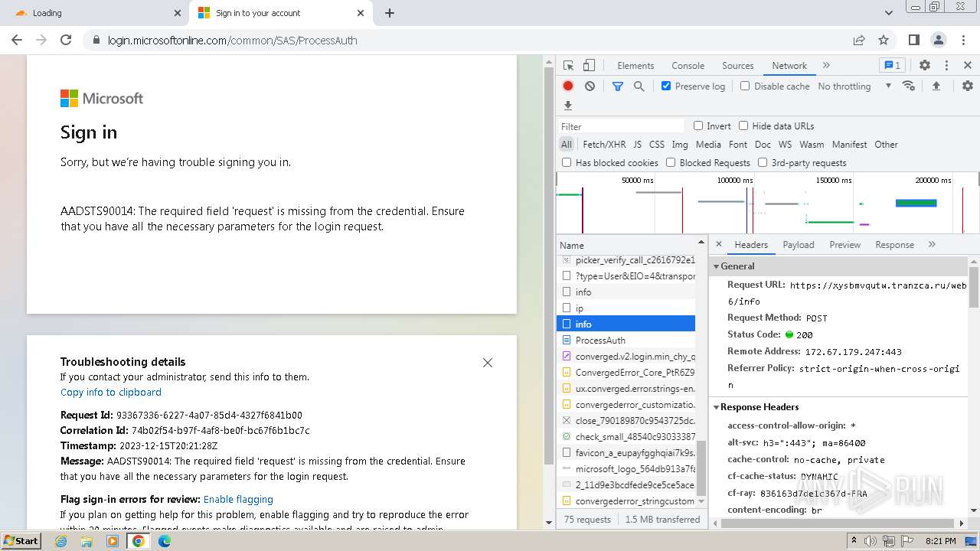
Task: Toggle the network filter funnel icon
Action: coord(618,86)
